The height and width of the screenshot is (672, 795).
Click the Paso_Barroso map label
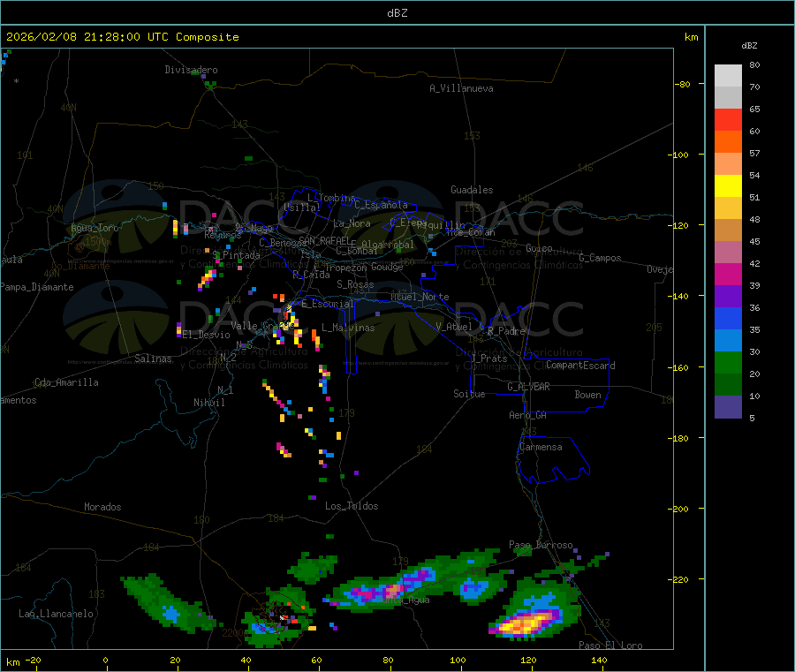pos(541,546)
